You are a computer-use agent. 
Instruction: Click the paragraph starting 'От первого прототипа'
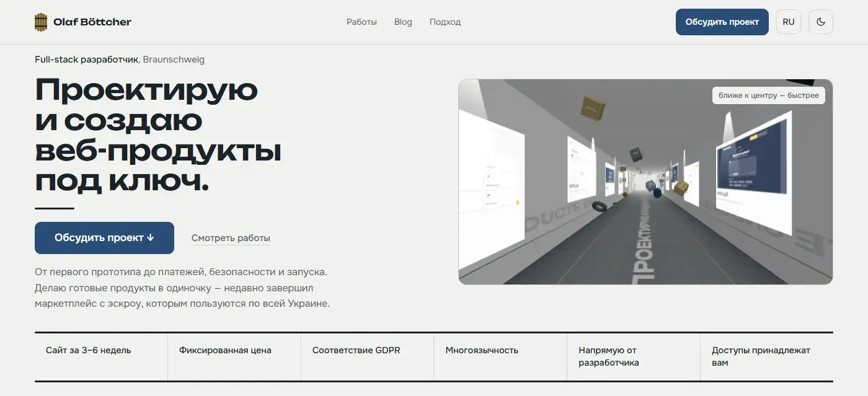coord(182,288)
